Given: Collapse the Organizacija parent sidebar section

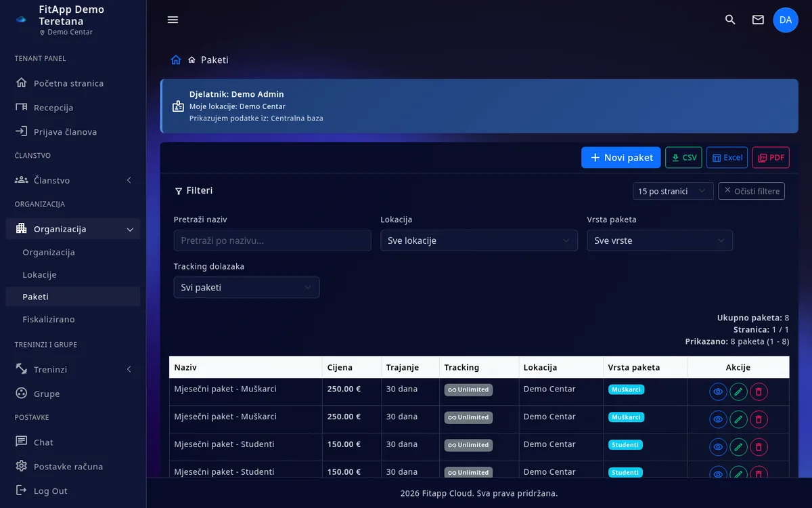Looking at the screenshot, I should (73, 229).
